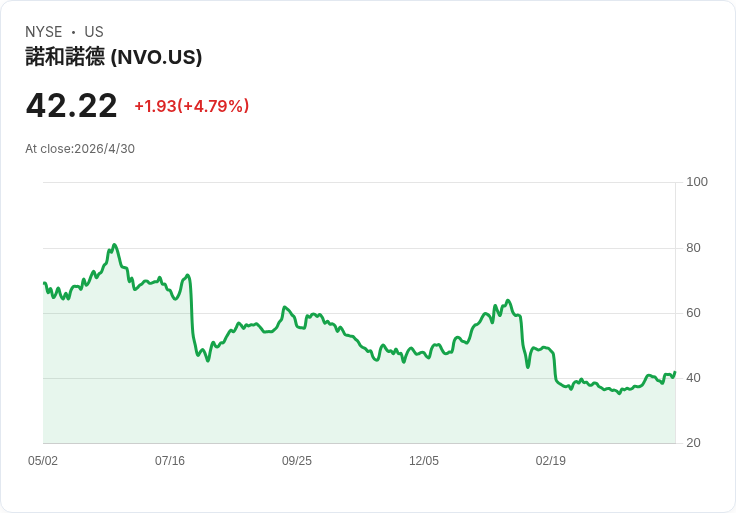
Task: Select the 12/05 date axis label
Action: coord(424,460)
